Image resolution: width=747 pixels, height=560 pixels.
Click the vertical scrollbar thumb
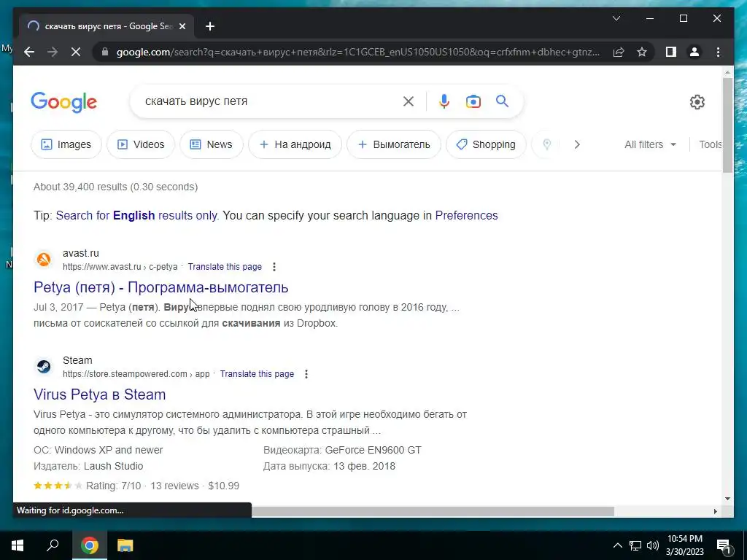727,125
